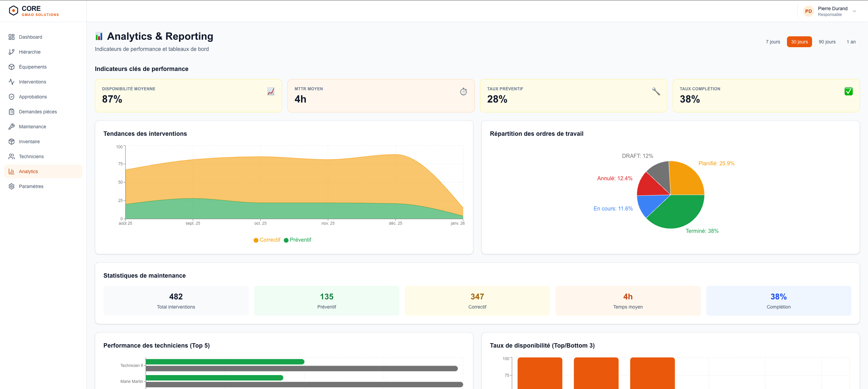
Task: Open the PD avatar account dropdown
Action: pos(808,11)
